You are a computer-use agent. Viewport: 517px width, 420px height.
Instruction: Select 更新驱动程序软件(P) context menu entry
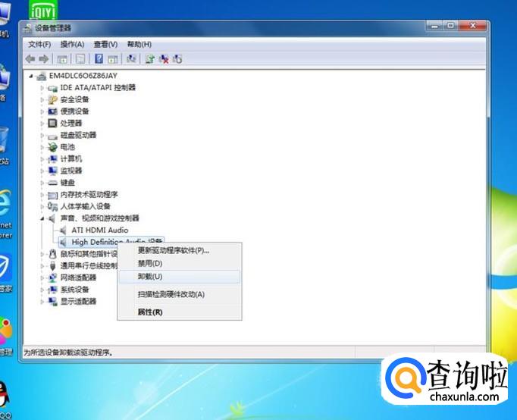coord(173,250)
